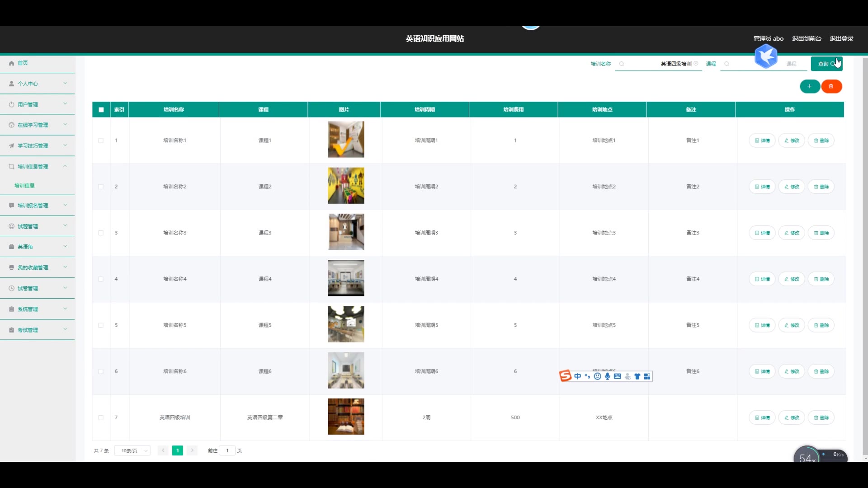Click 退出登录 in the top bar
Image resolution: width=868 pixels, height=488 pixels.
(x=841, y=38)
